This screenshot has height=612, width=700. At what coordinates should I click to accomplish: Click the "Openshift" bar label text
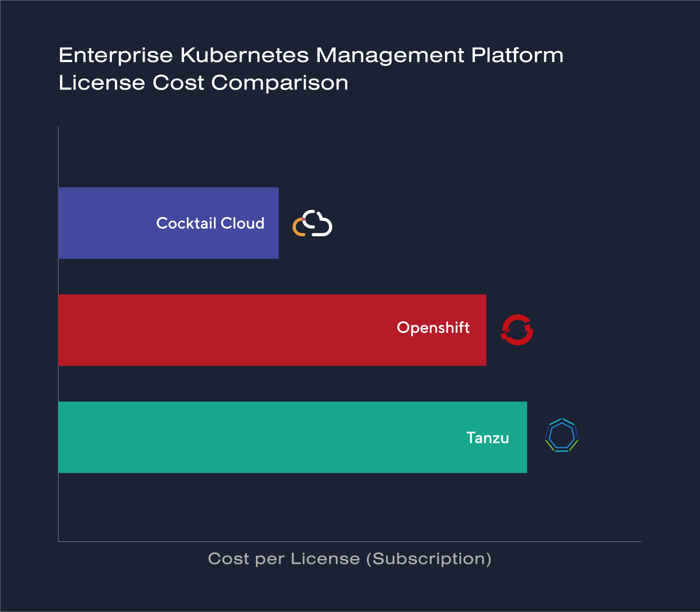click(x=433, y=328)
